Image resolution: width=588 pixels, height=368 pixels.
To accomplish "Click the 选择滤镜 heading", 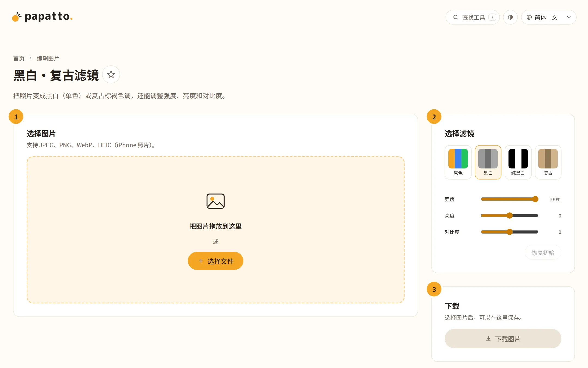I will pyautogui.click(x=460, y=134).
